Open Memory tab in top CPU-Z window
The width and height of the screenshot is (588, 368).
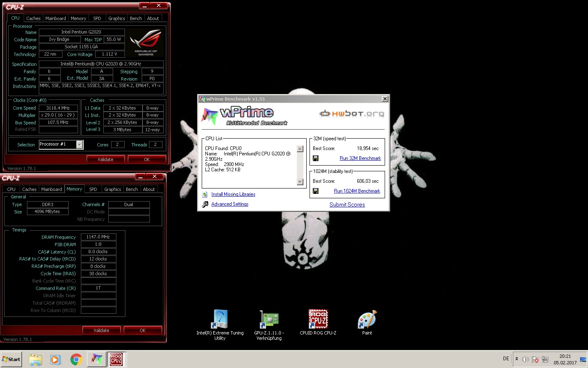pyautogui.click(x=78, y=18)
